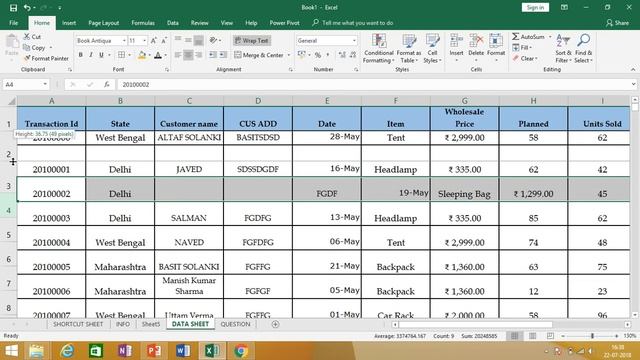Screen dimensions: 640x360
Task: Expand the Name Box dropdown
Action: pyautogui.click(x=45, y=84)
